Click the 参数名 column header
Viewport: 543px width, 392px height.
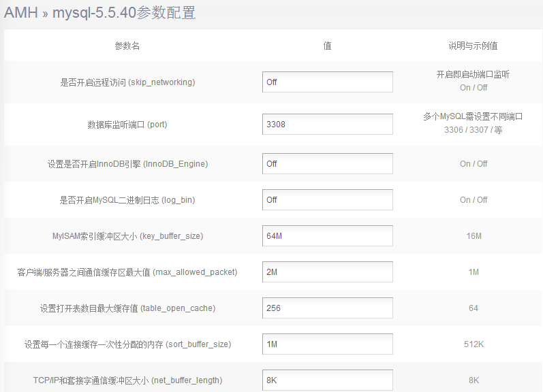pyautogui.click(x=127, y=46)
